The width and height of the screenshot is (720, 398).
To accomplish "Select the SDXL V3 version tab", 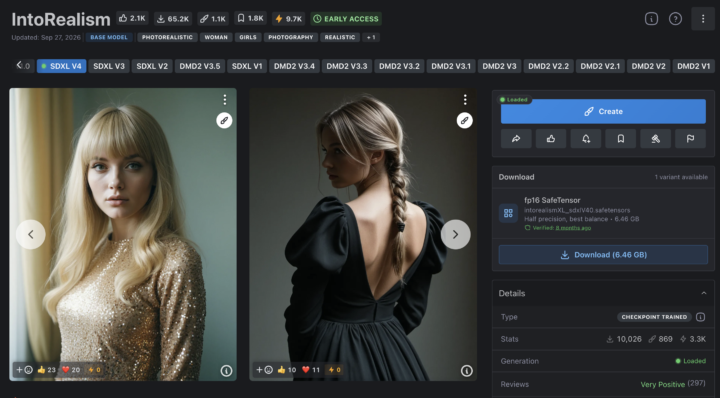I will 109,66.
